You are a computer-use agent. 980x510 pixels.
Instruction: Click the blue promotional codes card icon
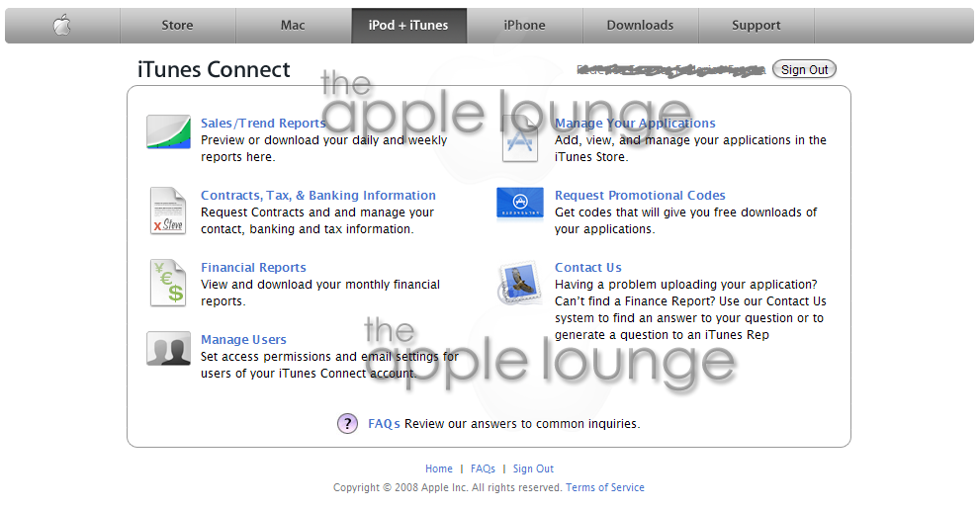point(520,204)
